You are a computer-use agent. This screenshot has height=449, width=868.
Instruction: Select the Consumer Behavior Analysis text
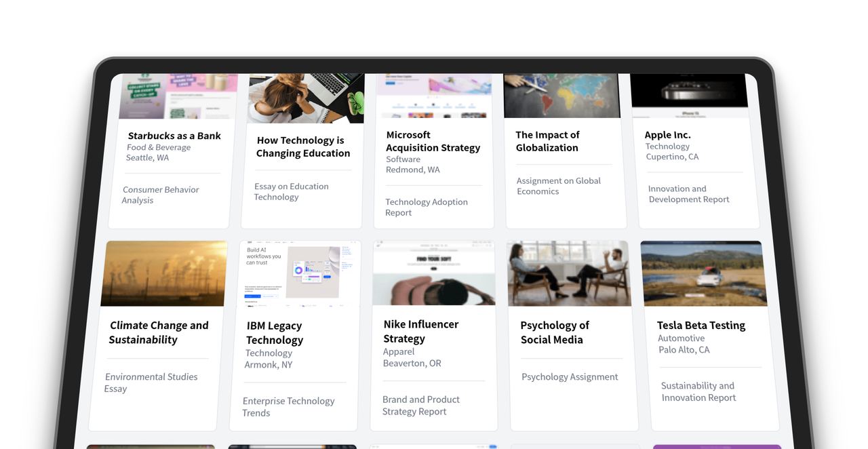161,195
